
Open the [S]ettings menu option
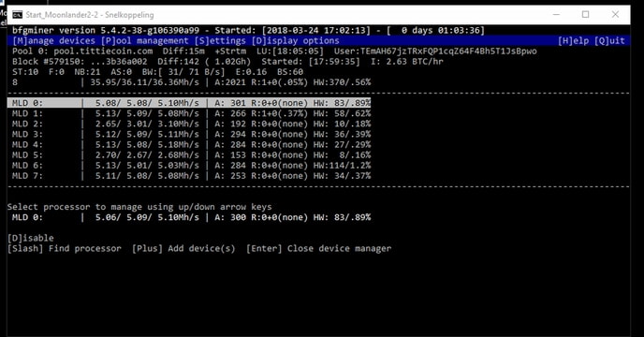coord(220,40)
